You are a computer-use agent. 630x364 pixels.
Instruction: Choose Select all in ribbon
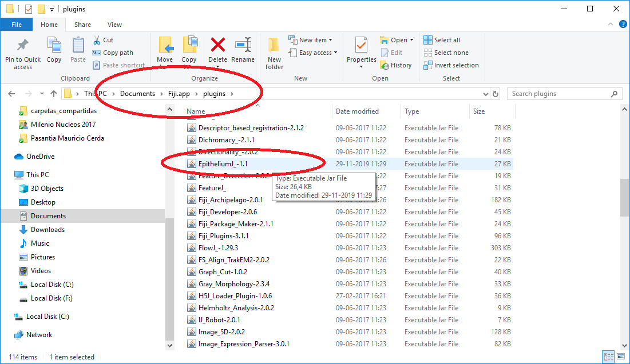click(442, 40)
